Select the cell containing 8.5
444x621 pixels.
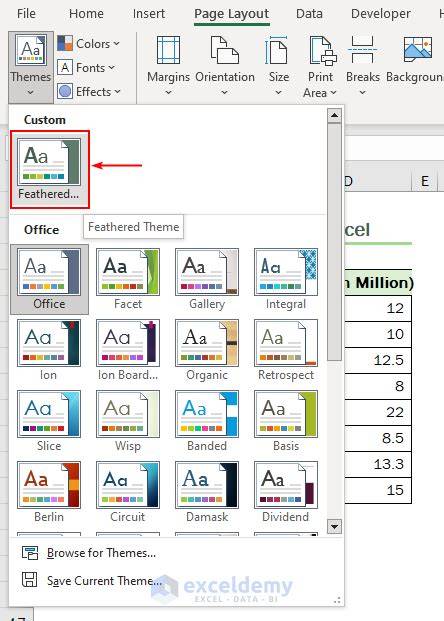pyautogui.click(x=378, y=438)
